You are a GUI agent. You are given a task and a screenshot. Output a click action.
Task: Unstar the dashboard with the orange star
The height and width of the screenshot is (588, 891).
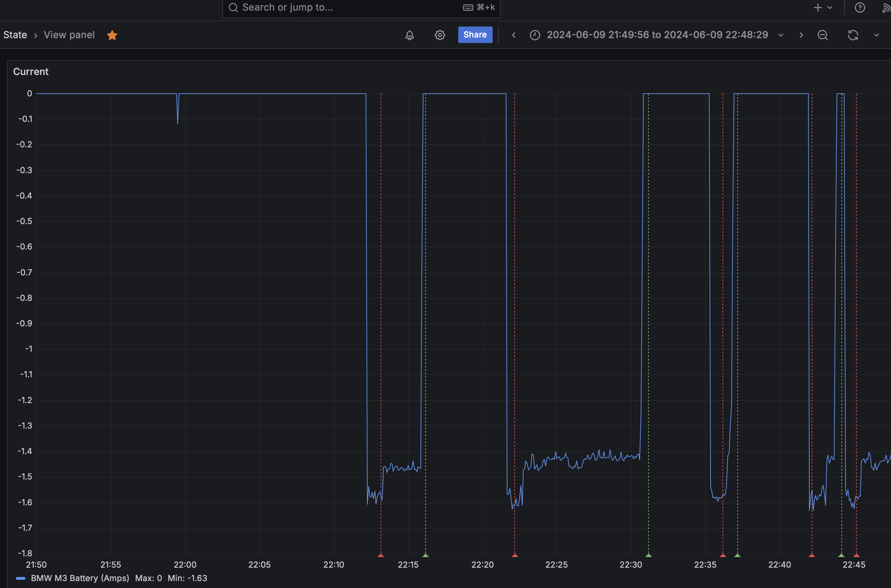pyautogui.click(x=112, y=35)
